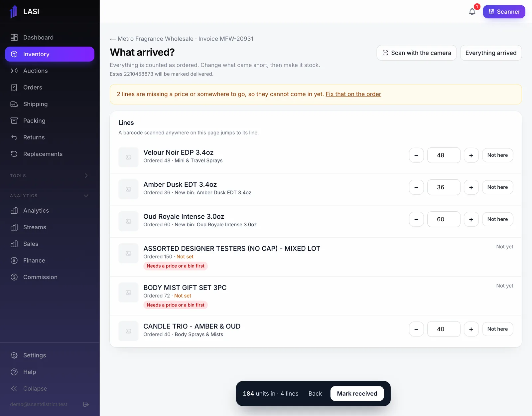Open the notifications bell icon
Viewport: 532px width, 416px height.
[x=472, y=12]
